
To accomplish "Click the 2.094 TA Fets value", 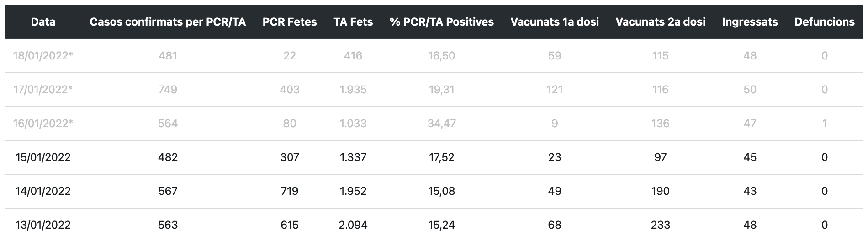I will [353, 225].
